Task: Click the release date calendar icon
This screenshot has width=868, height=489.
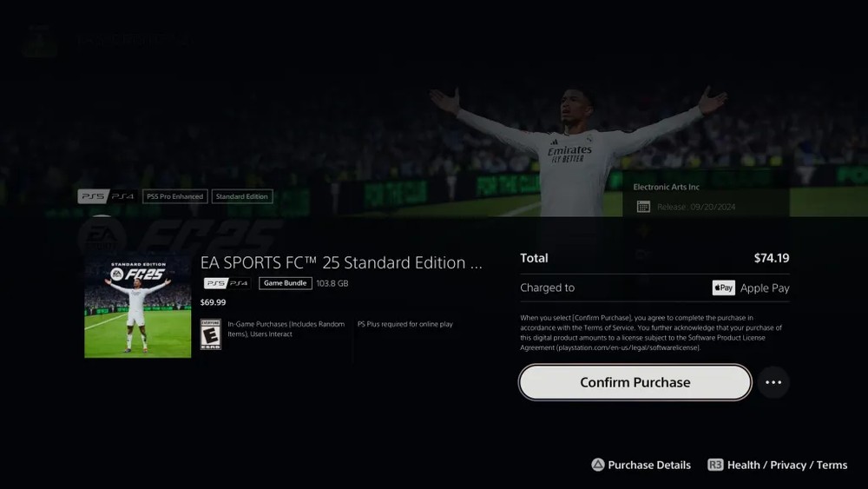Action: tap(643, 207)
